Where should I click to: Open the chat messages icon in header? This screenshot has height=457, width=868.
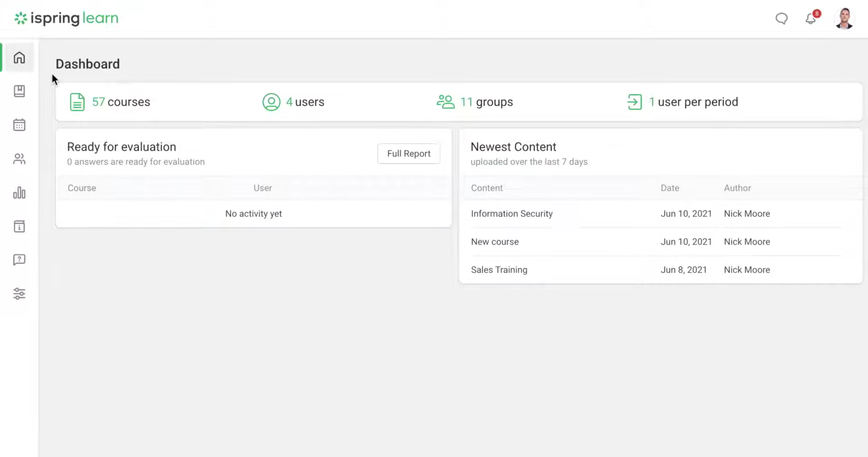tap(781, 18)
